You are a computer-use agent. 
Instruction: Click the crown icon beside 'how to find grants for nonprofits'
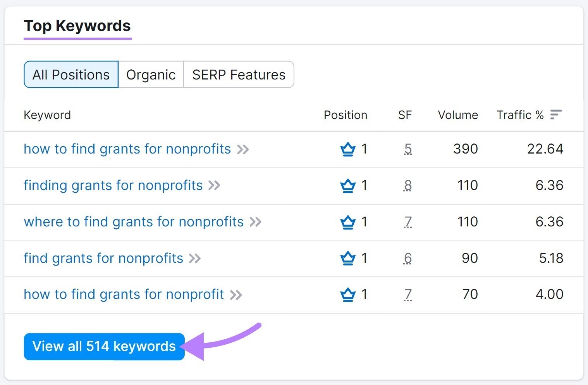[x=348, y=149]
